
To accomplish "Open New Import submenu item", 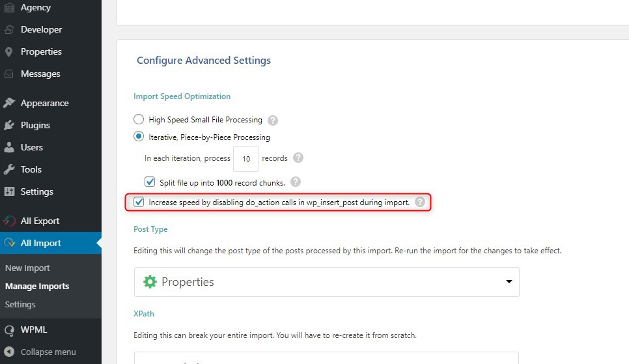I will point(27,268).
